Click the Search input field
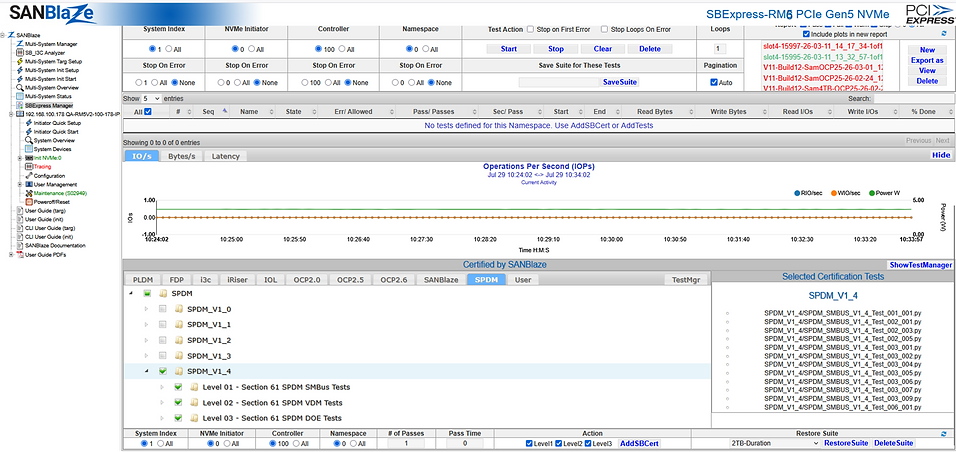 tap(913, 98)
